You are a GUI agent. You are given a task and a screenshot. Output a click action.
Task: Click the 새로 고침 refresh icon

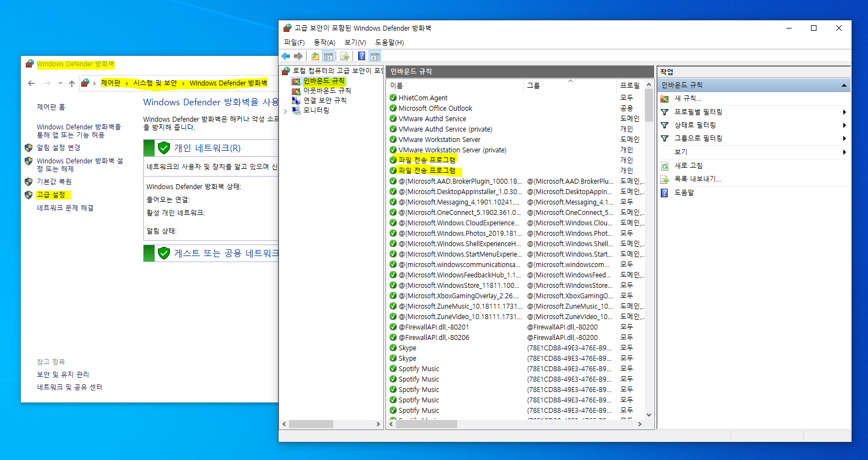tap(665, 166)
